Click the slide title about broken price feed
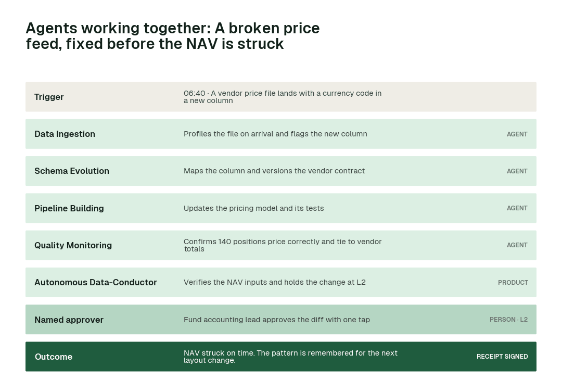Screen dimensions: 562x392 click(x=172, y=36)
